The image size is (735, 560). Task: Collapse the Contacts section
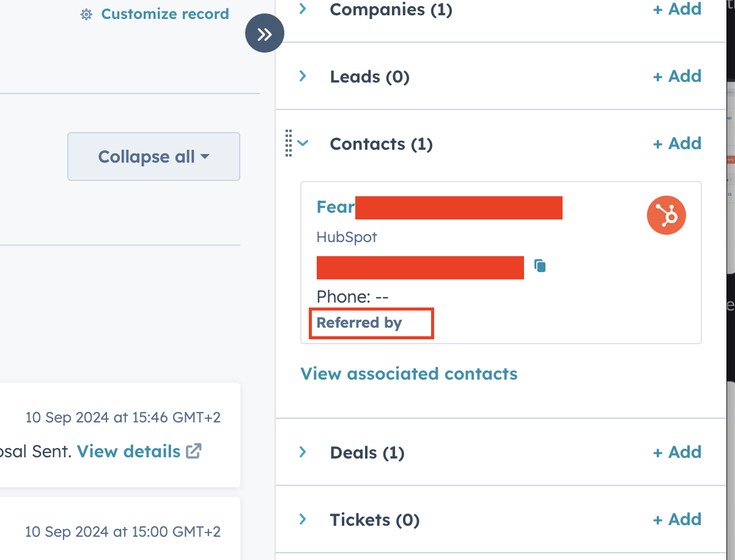pos(301,143)
